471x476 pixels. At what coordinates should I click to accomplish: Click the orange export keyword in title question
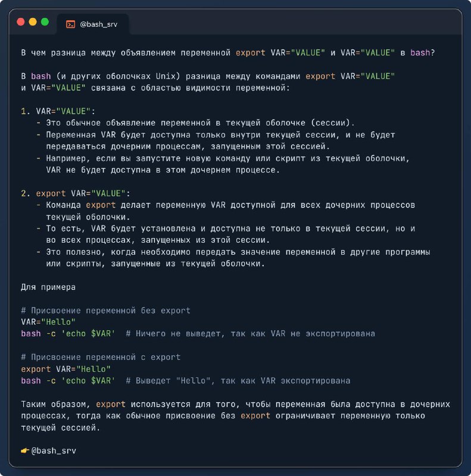pyautogui.click(x=251, y=53)
